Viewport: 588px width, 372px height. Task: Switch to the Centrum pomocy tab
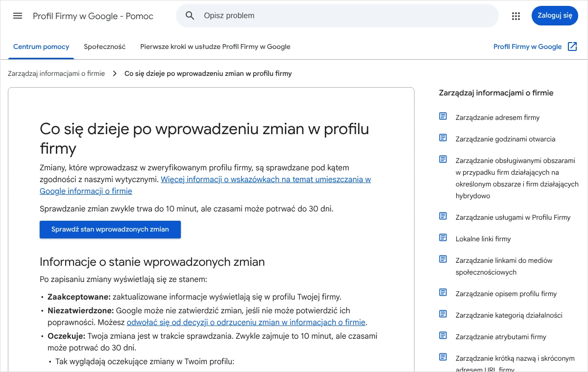[x=41, y=47]
